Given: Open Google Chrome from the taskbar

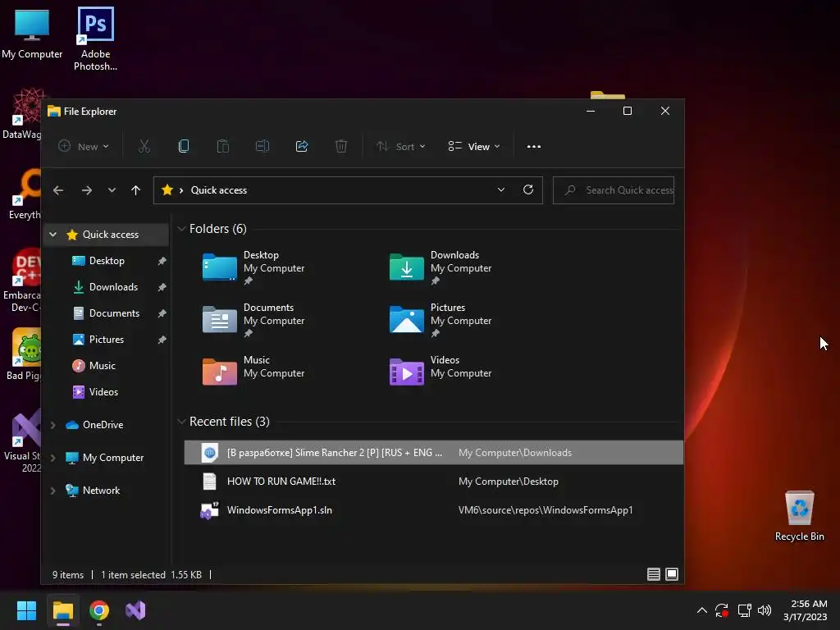Looking at the screenshot, I should click(99, 610).
